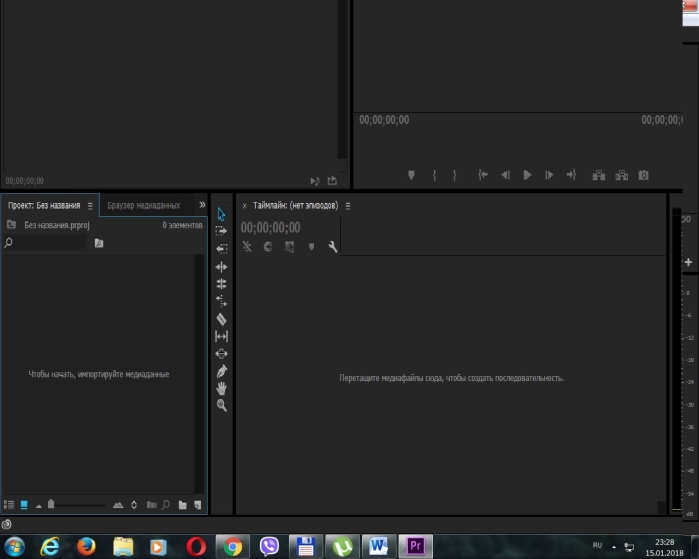This screenshot has height=559, width=699.
Task: Open uTorrent from the taskbar
Action: click(342, 547)
